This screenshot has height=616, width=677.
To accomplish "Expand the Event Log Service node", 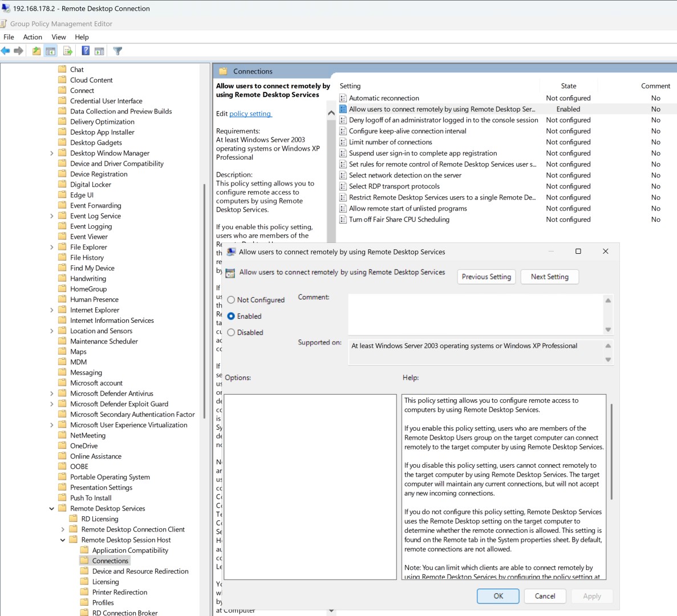I will [51, 216].
